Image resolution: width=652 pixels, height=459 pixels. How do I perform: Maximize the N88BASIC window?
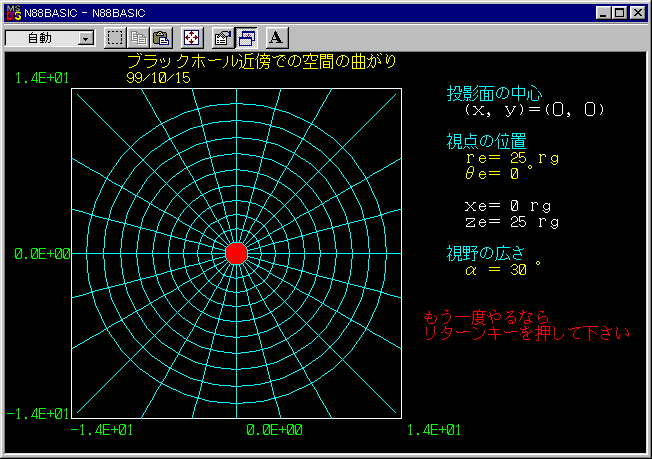coord(618,13)
